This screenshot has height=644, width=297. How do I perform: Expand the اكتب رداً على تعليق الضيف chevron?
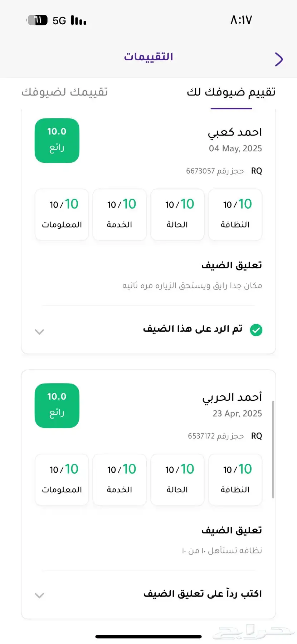pos(39,595)
